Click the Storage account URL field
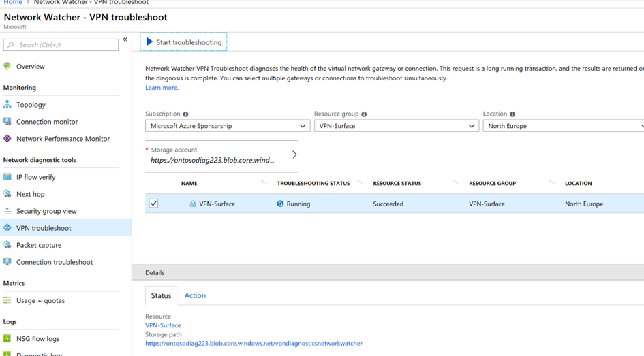Image resolution: width=644 pixels, height=356 pixels. 221,155
